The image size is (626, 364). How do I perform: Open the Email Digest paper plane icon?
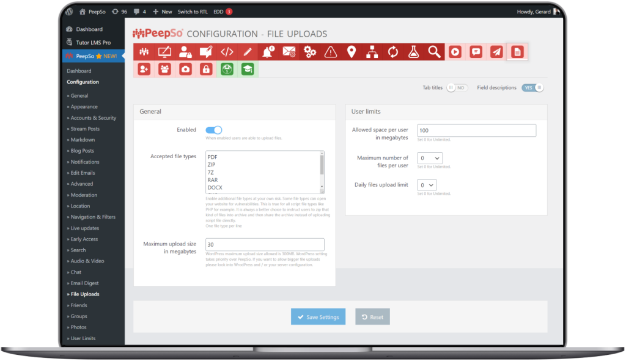(496, 52)
